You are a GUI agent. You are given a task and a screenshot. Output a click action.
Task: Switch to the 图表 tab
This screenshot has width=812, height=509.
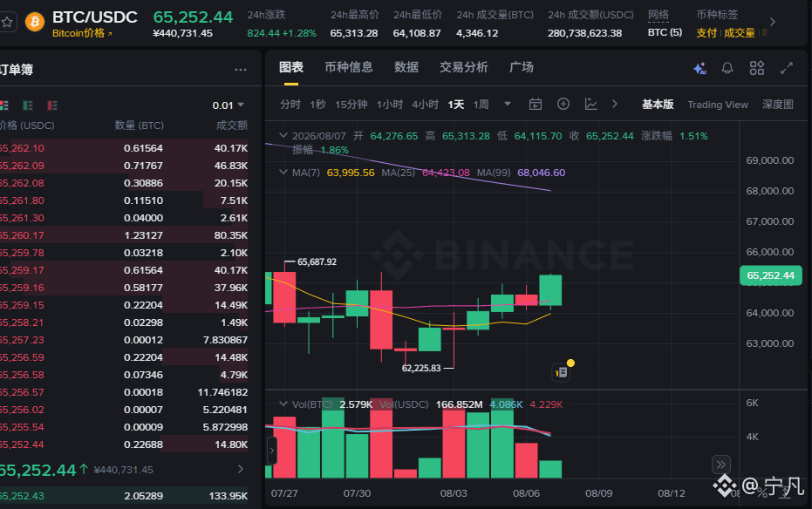tap(291, 67)
